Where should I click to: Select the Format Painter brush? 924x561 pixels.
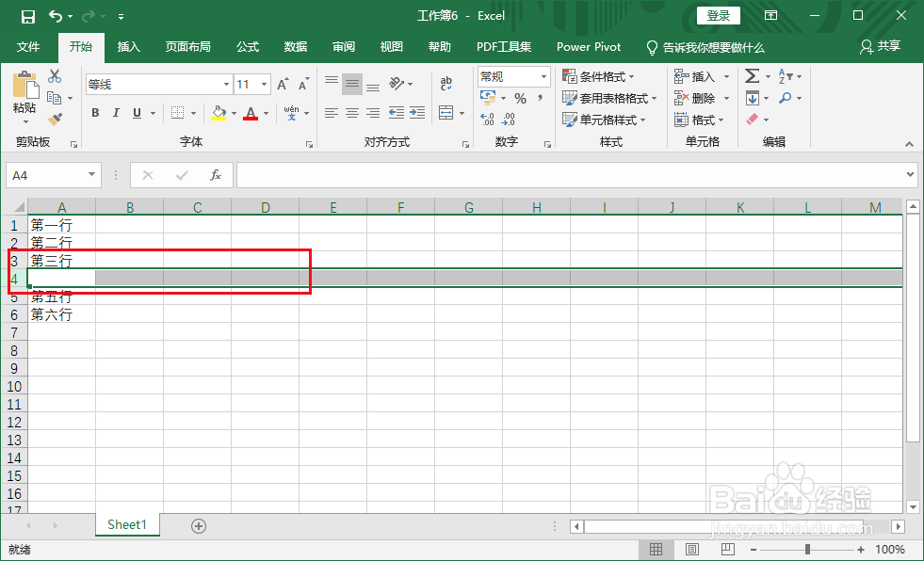[x=55, y=120]
